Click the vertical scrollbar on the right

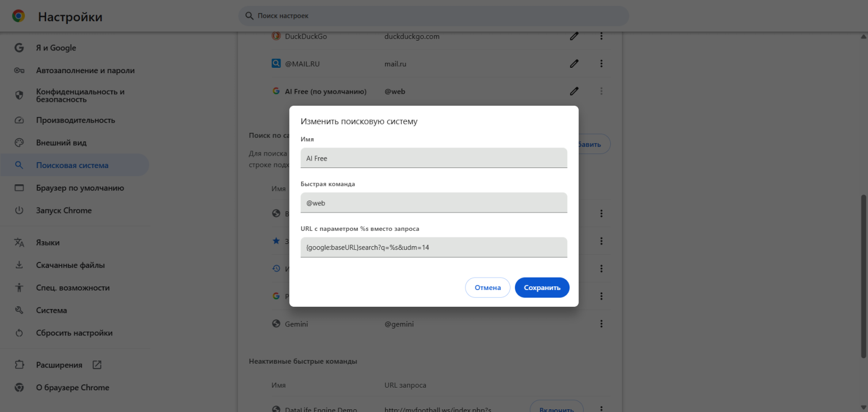[x=863, y=276]
